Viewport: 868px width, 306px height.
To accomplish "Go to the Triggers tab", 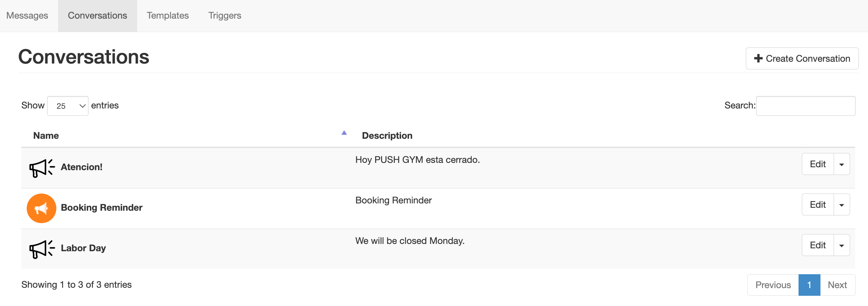I will [225, 16].
